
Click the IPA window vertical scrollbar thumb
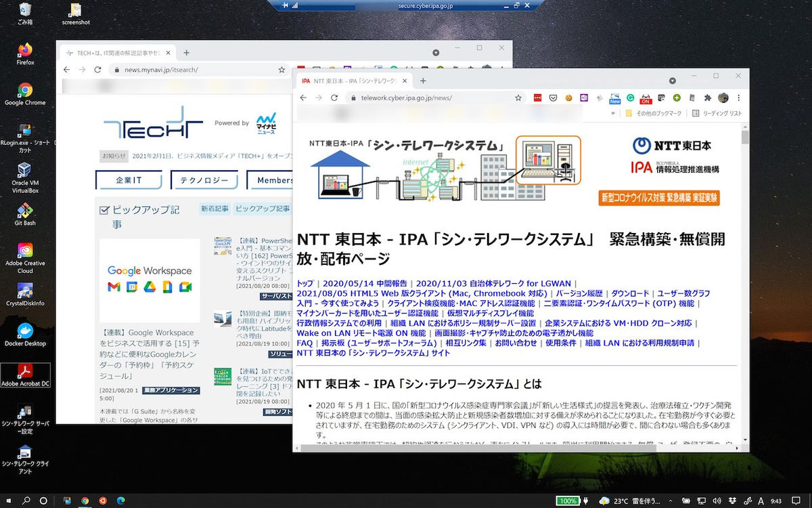pos(745,137)
